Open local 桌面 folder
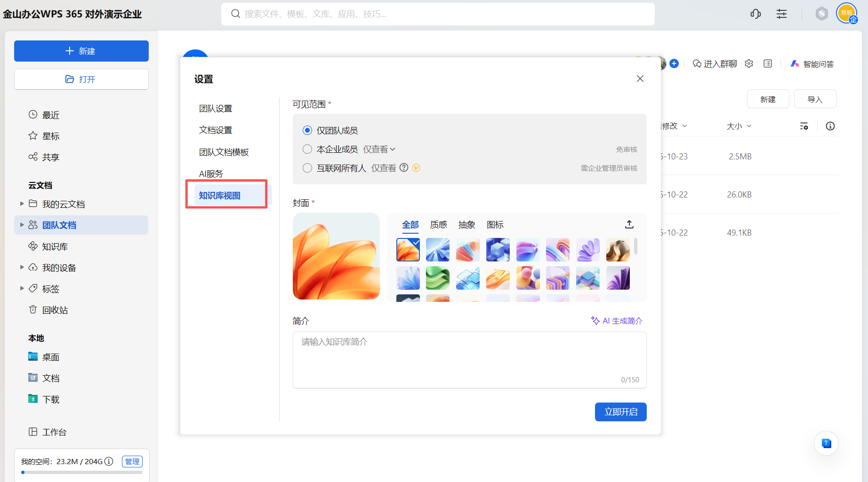868x482 pixels. [44, 357]
